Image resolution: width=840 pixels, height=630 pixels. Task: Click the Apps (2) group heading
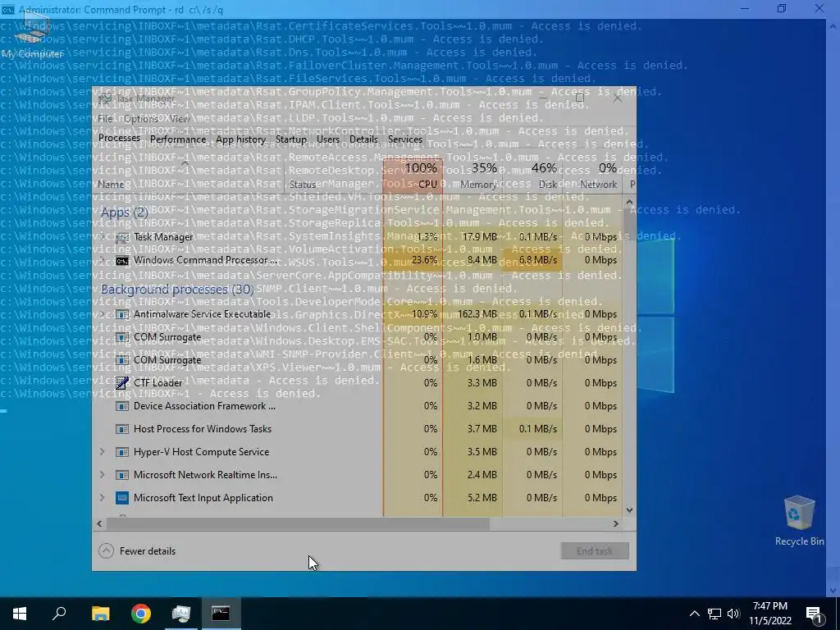(125, 212)
